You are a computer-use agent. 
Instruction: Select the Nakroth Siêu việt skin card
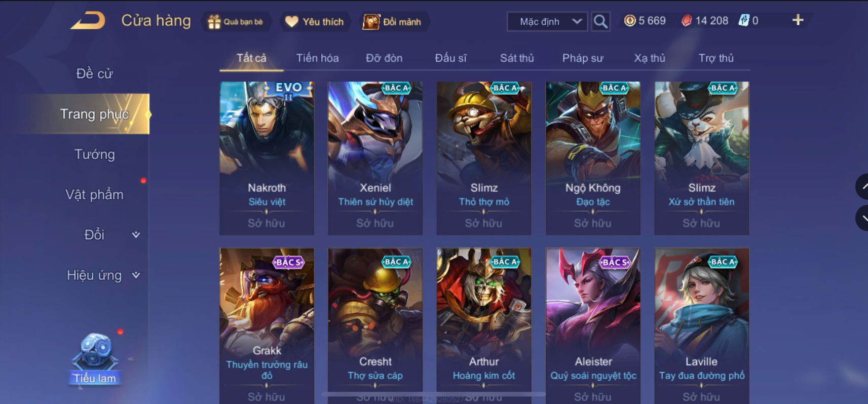(267, 158)
